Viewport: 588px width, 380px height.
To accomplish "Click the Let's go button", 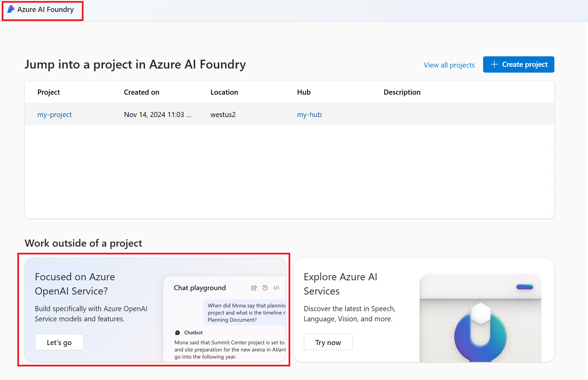I will click(59, 342).
